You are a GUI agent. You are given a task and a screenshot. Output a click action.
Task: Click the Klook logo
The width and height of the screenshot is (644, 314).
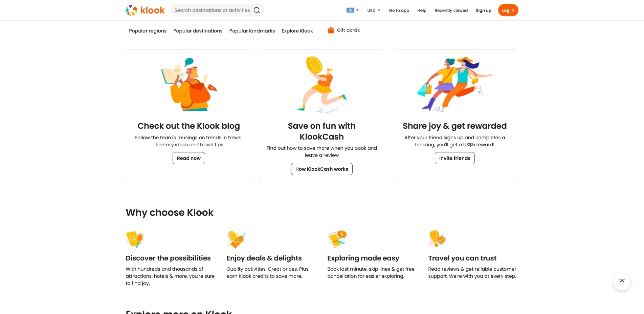(145, 10)
